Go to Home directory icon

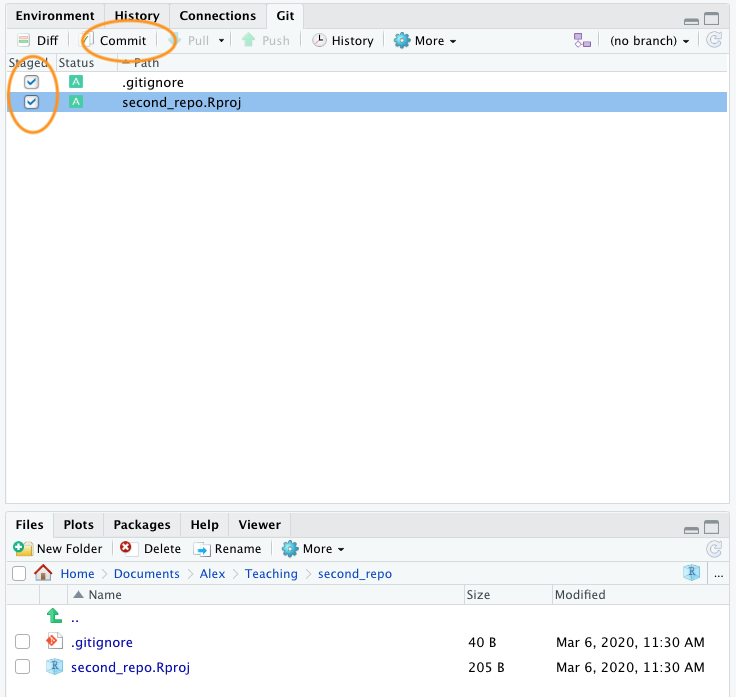(x=43, y=574)
